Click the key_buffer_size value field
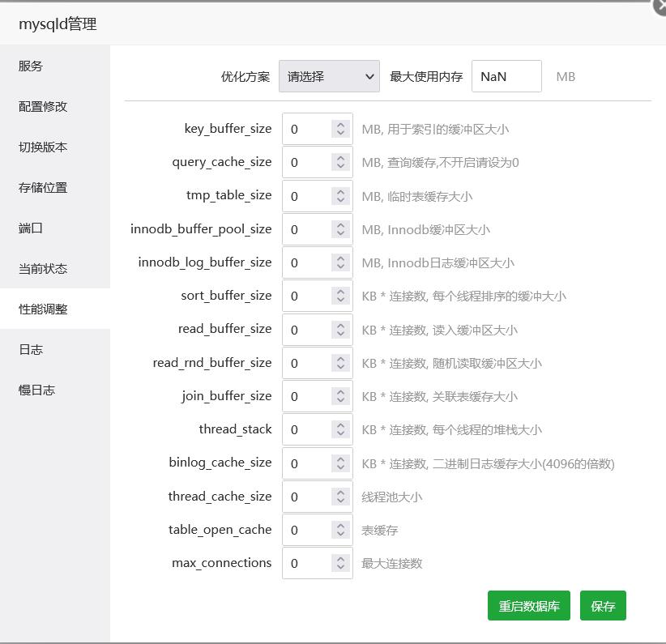 [318, 129]
